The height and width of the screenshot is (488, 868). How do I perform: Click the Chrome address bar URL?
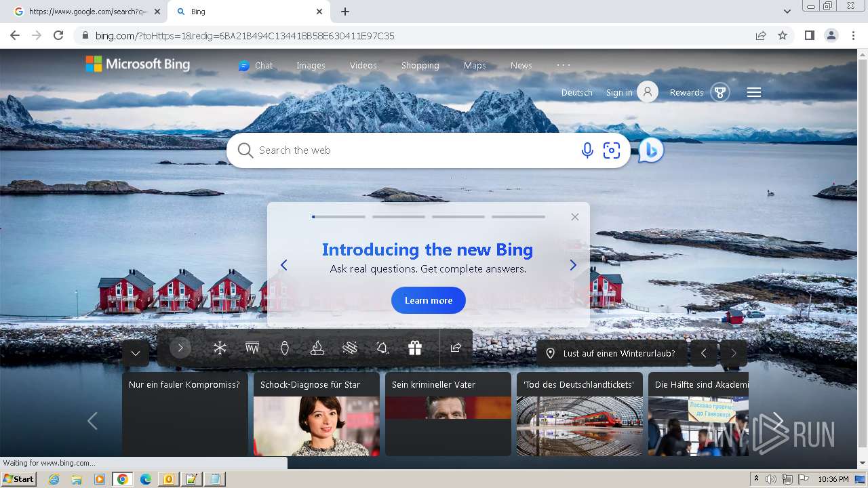[x=245, y=36]
